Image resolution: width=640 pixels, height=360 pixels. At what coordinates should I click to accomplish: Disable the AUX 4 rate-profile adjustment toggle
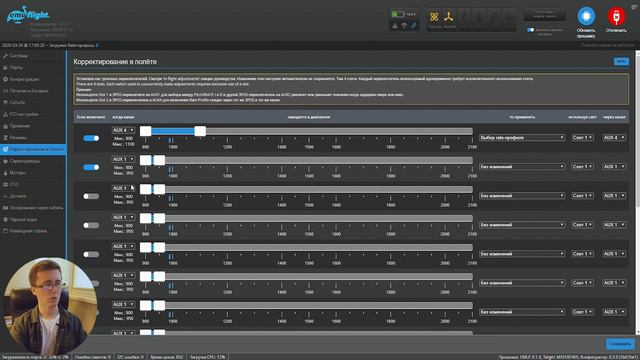point(91,138)
